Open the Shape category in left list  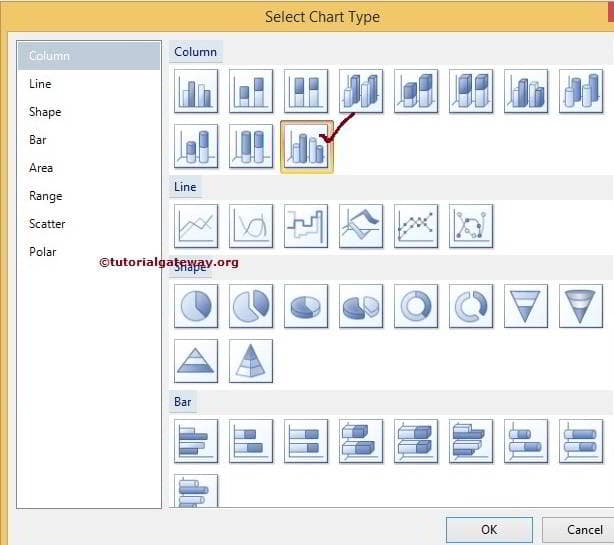(89, 112)
